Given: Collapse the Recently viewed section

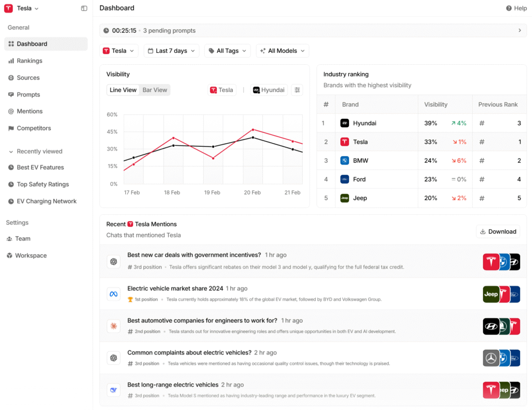Looking at the screenshot, I should click(35, 152).
